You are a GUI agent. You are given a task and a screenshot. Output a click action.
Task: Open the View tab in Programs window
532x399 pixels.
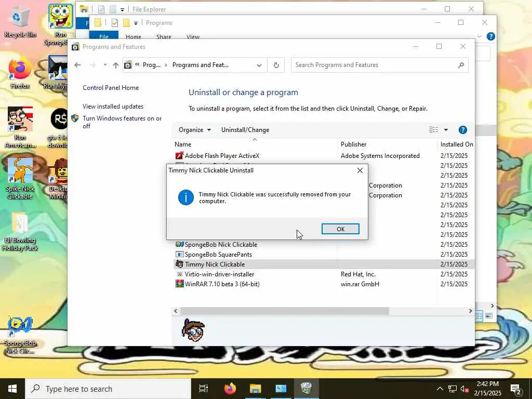193,37
